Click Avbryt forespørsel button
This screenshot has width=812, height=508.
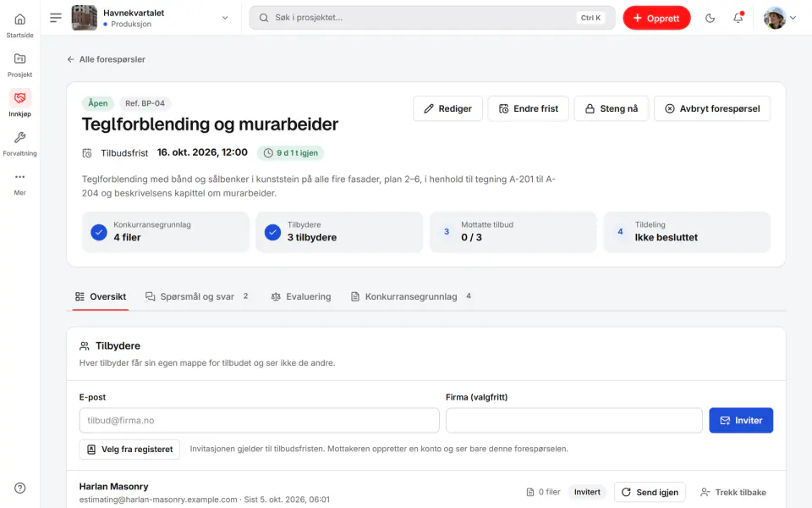712,108
